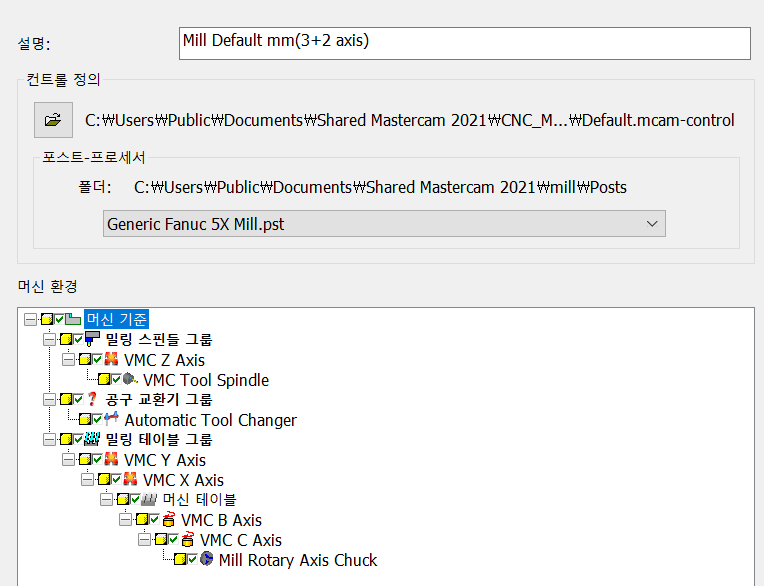This screenshot has height=586, width=764.
Task: Collapse the VMC B Axis node
Action: (125, 519)
